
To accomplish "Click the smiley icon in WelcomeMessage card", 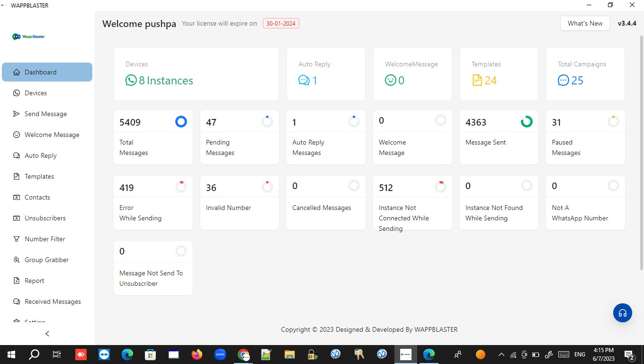I will point(390,80).
